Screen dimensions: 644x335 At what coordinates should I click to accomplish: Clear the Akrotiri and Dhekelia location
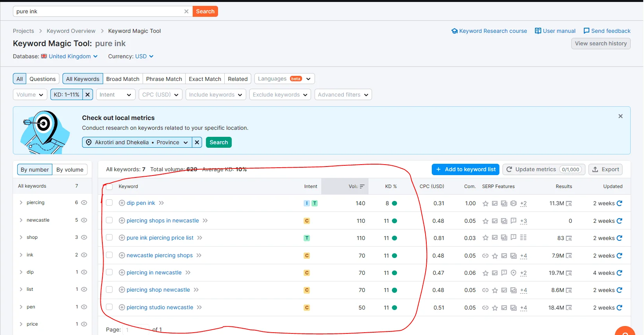tap(197, 142)
